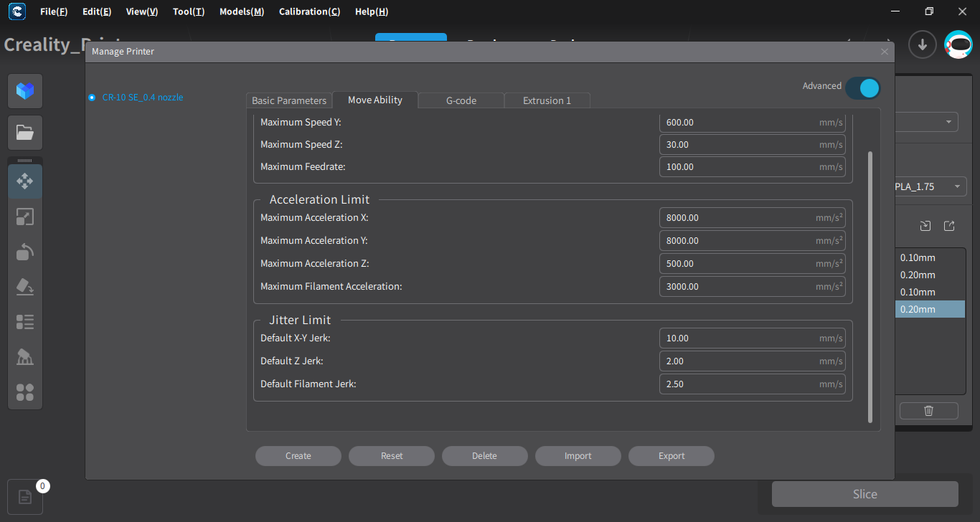Open the Help menu
Viewport: 980px width, 522px height.
tap(372, 11)
